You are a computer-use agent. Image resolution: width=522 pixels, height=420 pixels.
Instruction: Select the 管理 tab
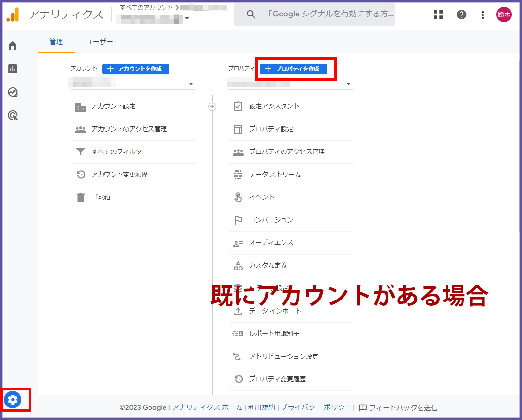56,42
